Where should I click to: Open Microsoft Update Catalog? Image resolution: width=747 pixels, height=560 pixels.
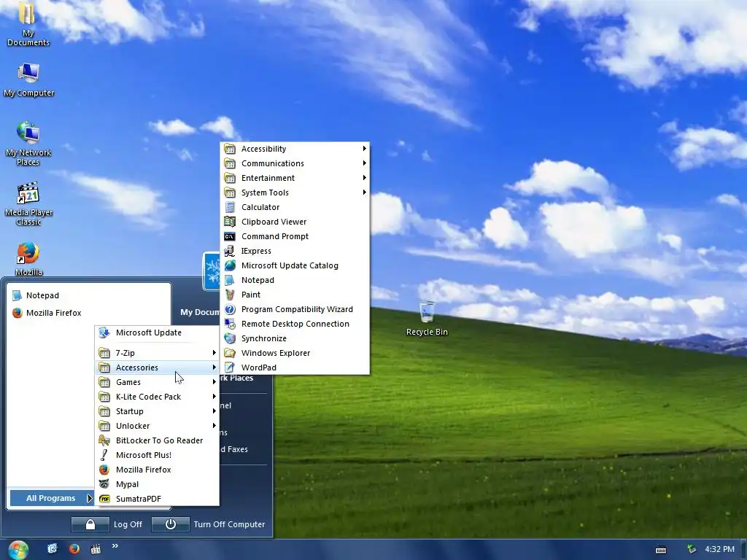[x=295, y=265]
